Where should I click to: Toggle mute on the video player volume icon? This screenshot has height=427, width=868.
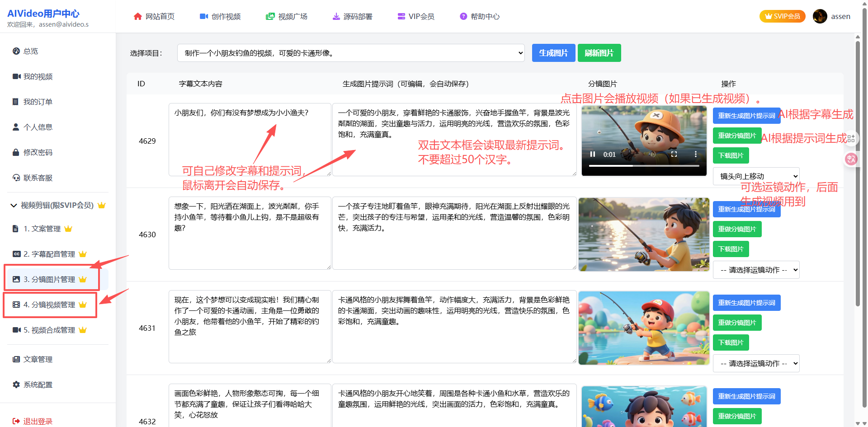pyautogui.click(x=652, y=155)
